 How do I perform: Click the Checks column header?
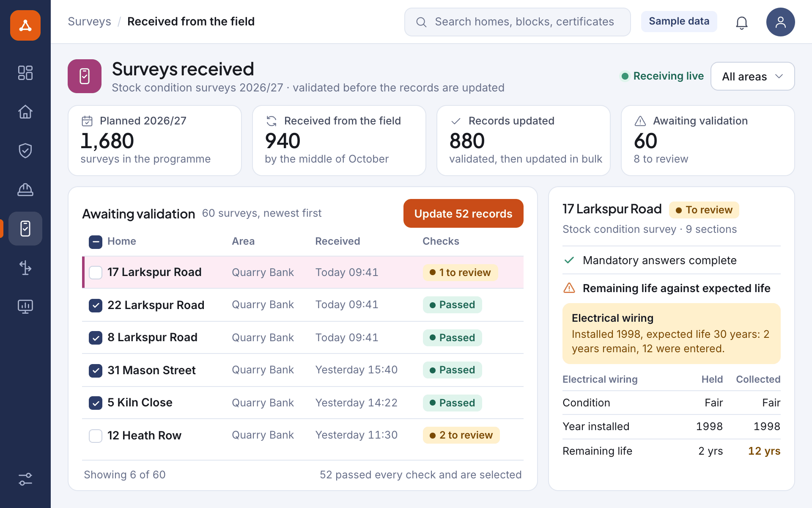coord(441,241)
